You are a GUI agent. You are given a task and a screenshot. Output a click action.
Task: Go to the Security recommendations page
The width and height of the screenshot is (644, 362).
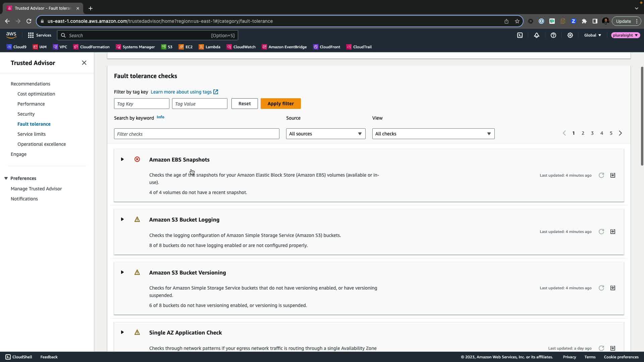coord(26,114)
